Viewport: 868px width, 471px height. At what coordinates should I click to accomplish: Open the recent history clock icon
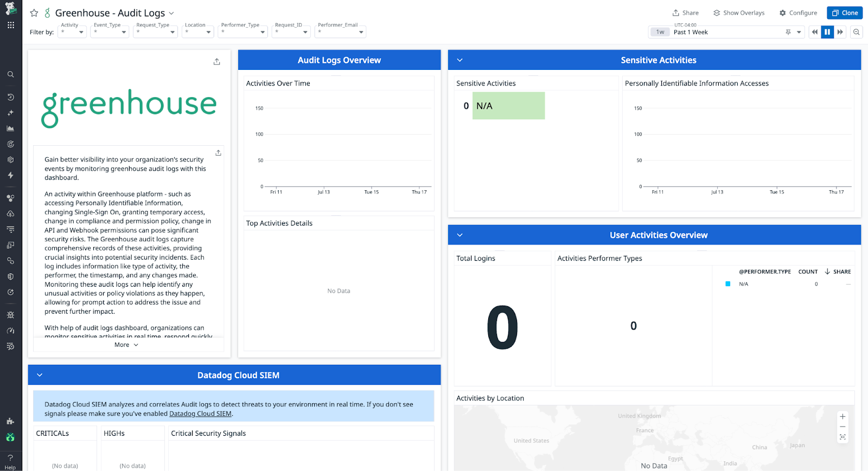coord(10,97)
